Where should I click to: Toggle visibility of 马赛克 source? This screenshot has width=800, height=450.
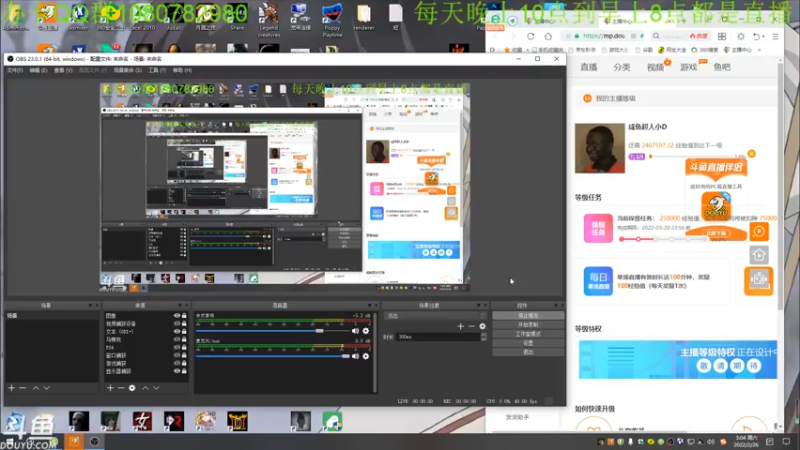click(177, 339)
